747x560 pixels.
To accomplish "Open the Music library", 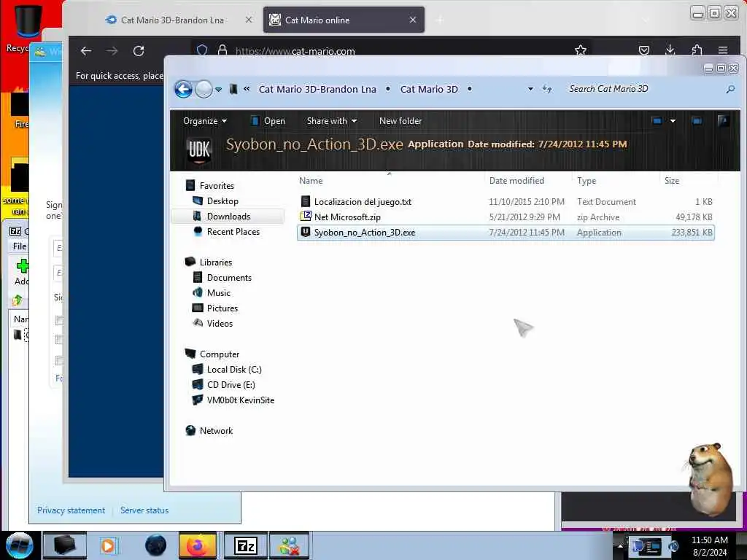I will pos(218,293).
